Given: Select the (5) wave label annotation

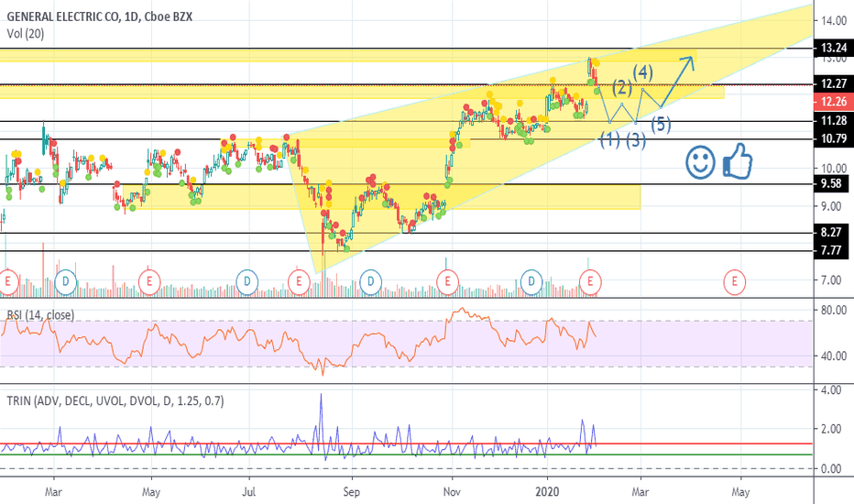Looking at the screenshot, I should pos(661,125).
